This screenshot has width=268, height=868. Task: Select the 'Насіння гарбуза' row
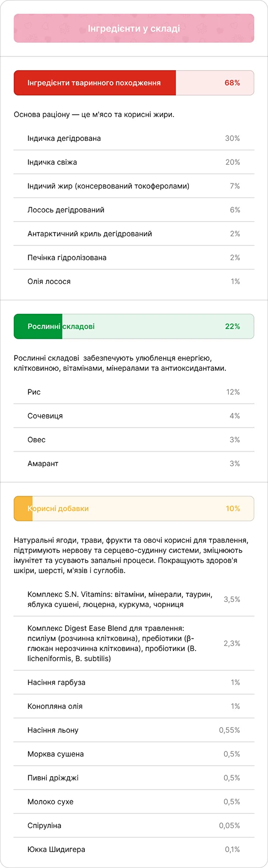click(x=134, y=683)
